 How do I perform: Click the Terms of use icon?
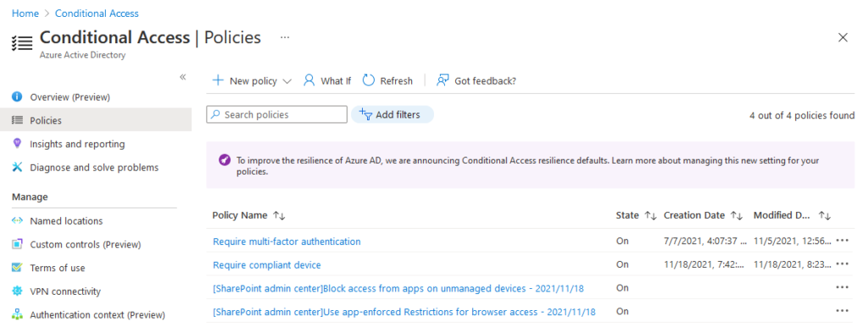[x=17, y=268]
